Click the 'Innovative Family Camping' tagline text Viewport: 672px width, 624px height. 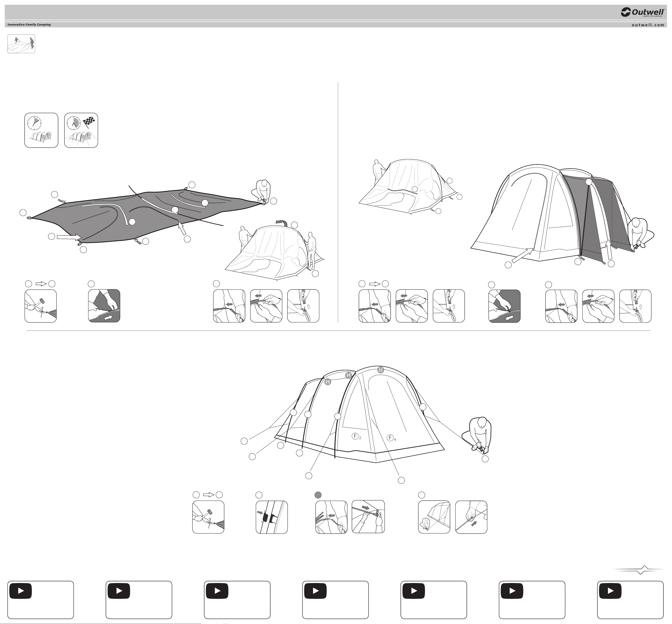29,25
